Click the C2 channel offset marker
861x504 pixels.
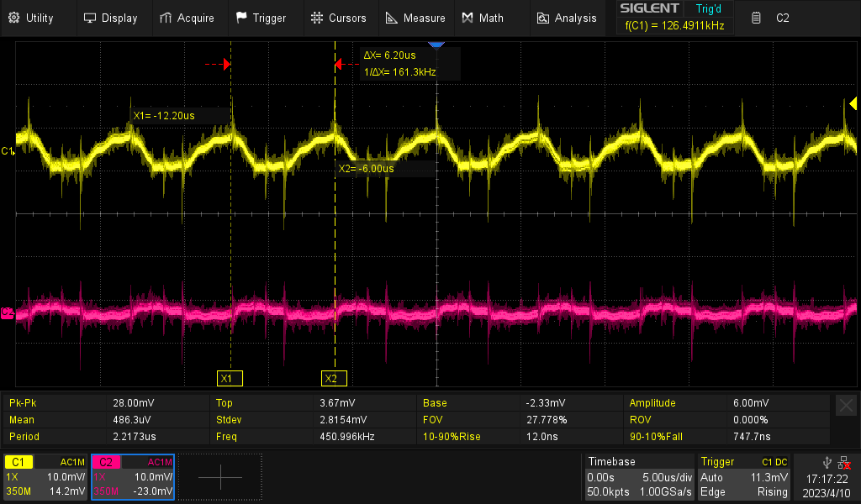pos(7,312)
